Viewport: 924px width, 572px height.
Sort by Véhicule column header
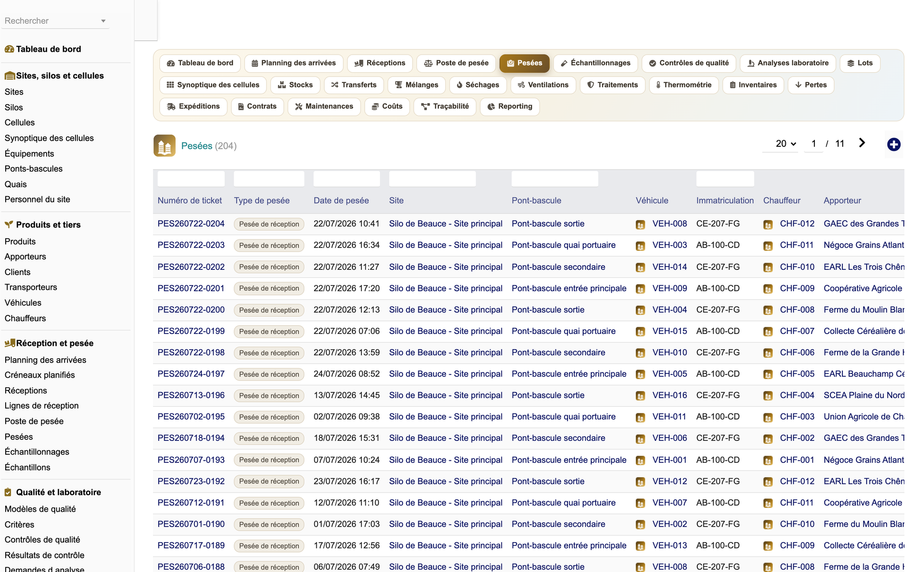coord(652,200)
